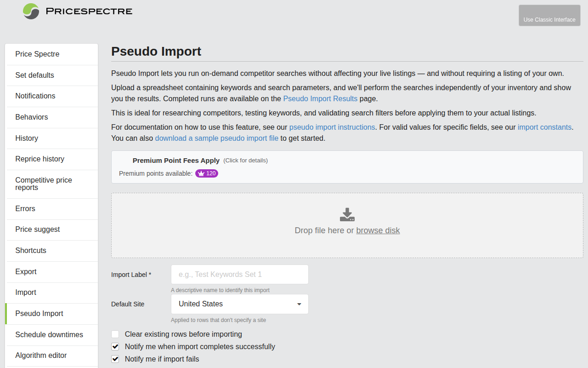Click 'browse disk' to choose a file

click(x=378, y=230)
